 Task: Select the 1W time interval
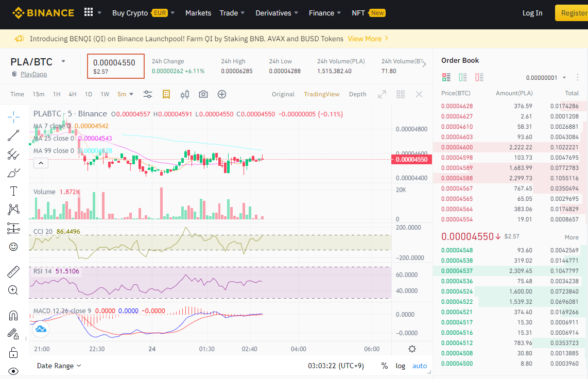tap(105, 94)
